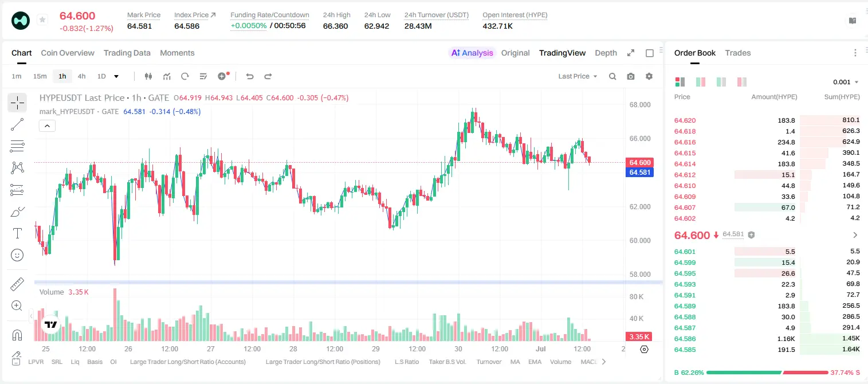This screenshot has width=868, height=384.
Task: Open the emoji sticker tool
Action: click(x=17, y=255)
